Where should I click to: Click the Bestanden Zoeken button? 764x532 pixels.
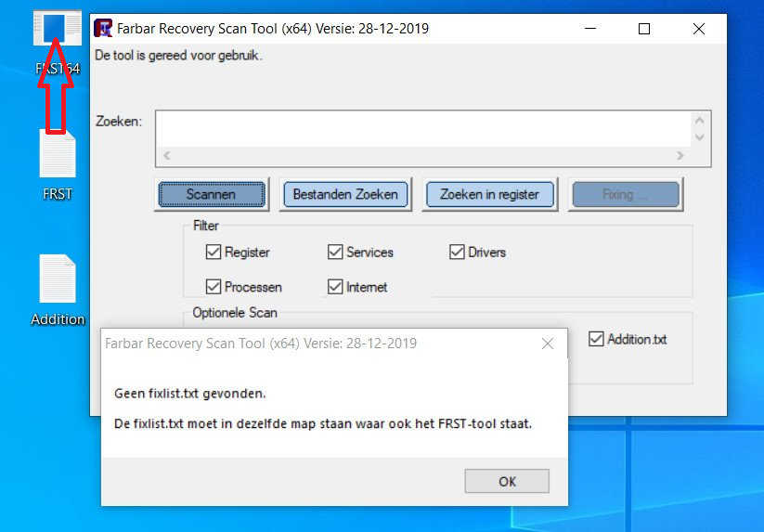point(345,194)
